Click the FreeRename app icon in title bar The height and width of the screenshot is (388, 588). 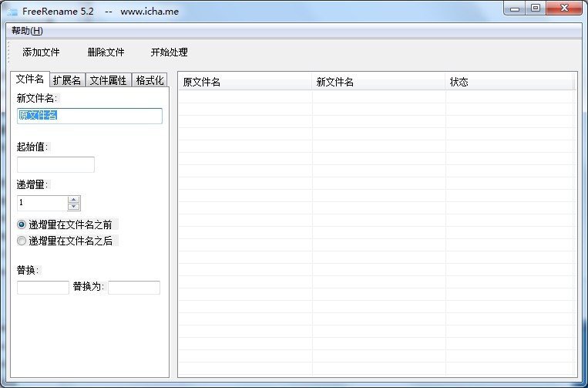tap(12, 12)
